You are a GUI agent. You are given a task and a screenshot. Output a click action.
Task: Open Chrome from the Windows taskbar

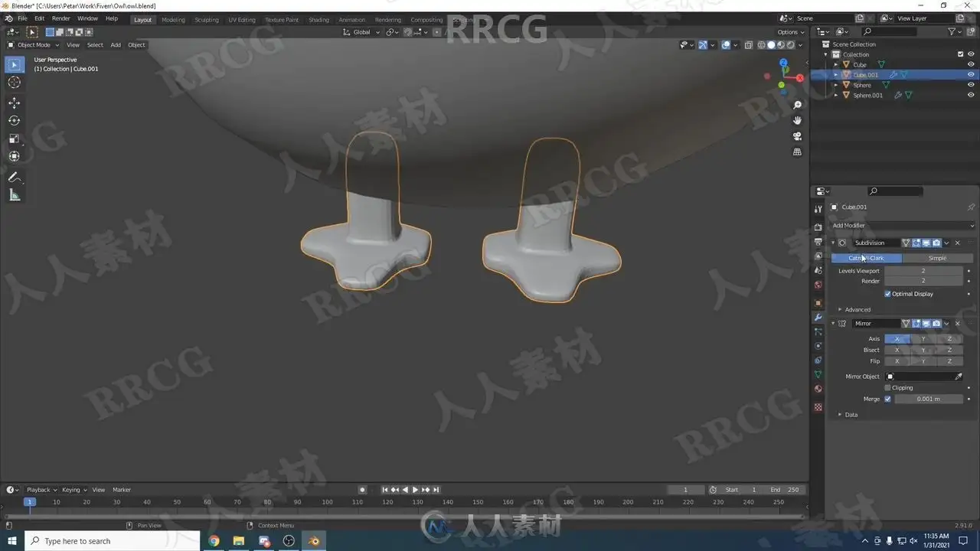click(214, 541)
